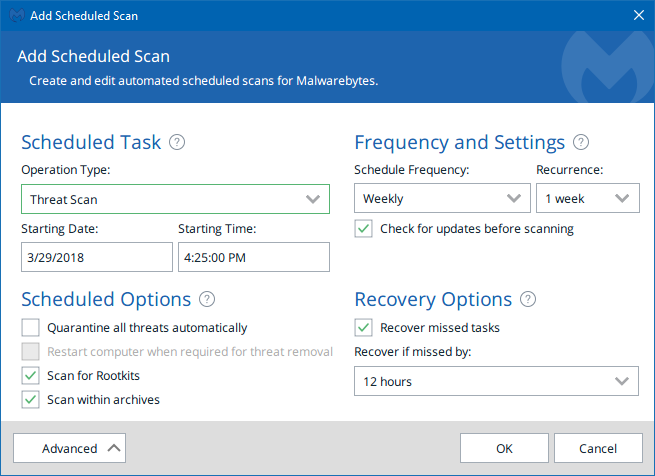Click the help icon beside Scheduled Options
The image size is (655, 476).
pos(207,299)
